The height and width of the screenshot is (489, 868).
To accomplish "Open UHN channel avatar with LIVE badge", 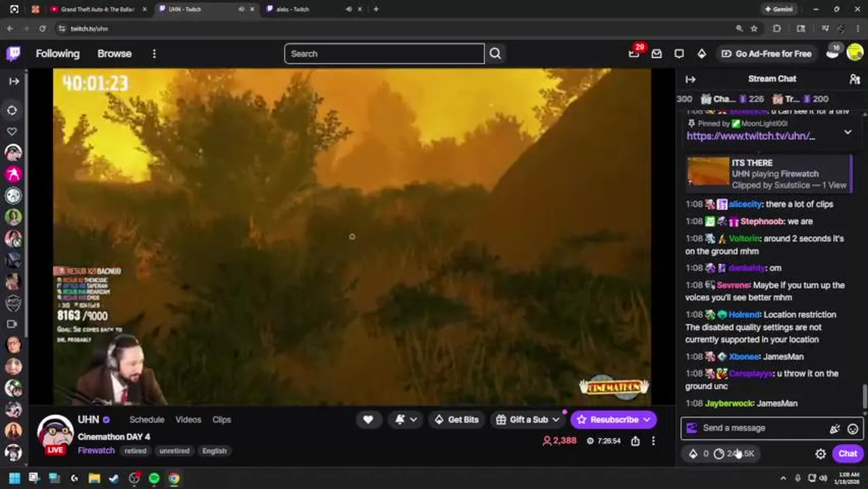I will click(x=55, y=433).
